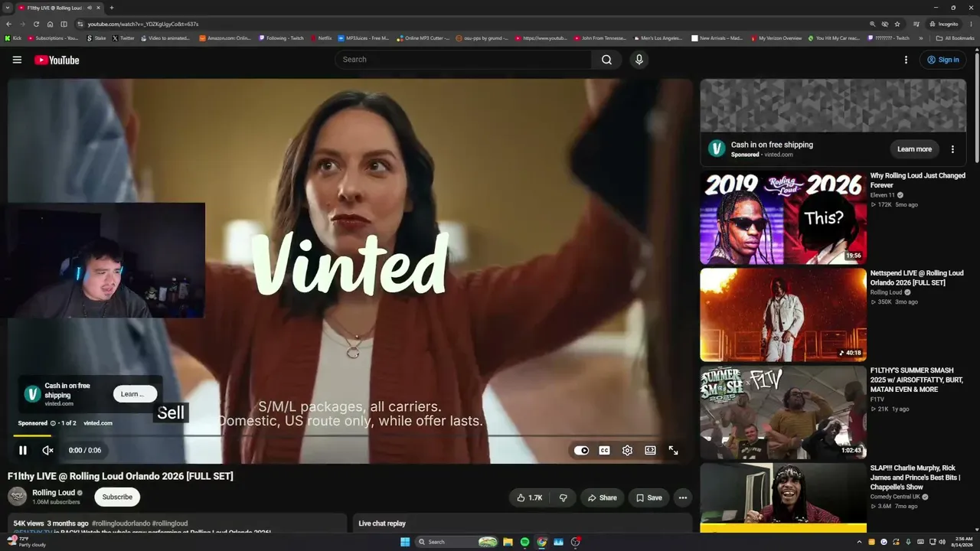This screenshot has height=551, width=980.
Task: Toggle the autoplay switch
Action: 581,451
